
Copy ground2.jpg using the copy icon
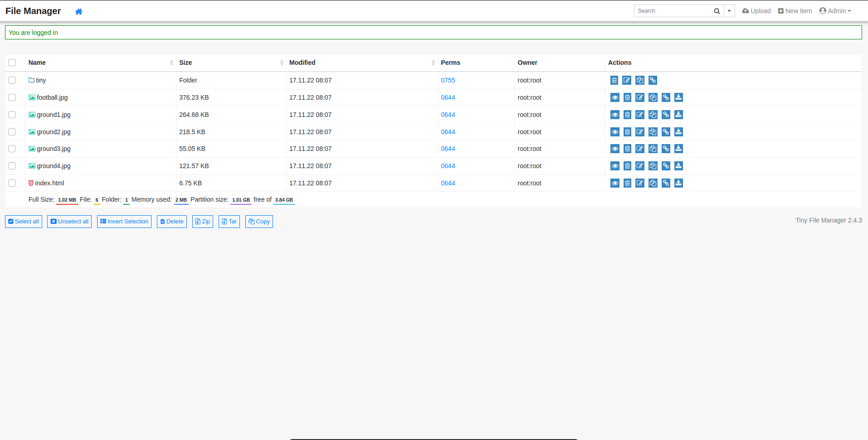653,132
